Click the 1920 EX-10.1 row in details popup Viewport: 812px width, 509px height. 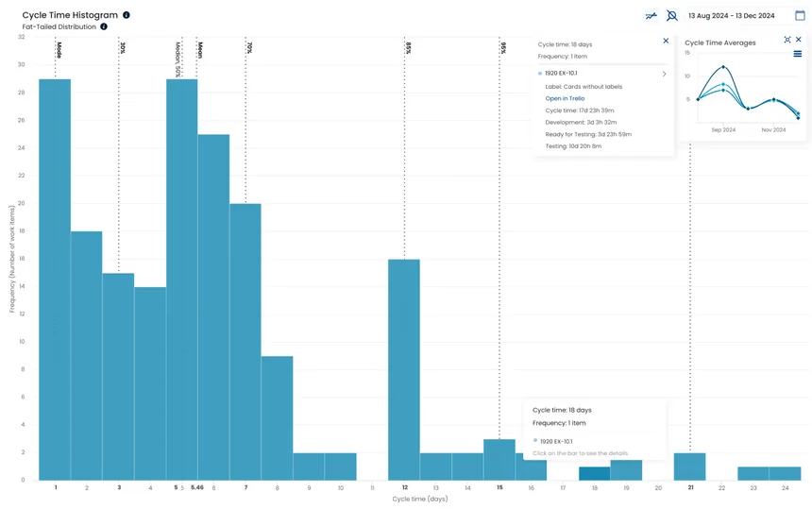[x=602, y=74]
